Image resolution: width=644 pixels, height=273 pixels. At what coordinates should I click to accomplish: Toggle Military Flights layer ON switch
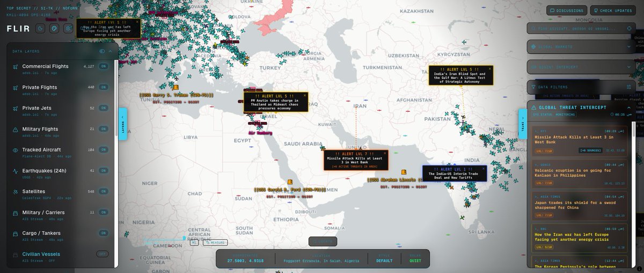103,130
